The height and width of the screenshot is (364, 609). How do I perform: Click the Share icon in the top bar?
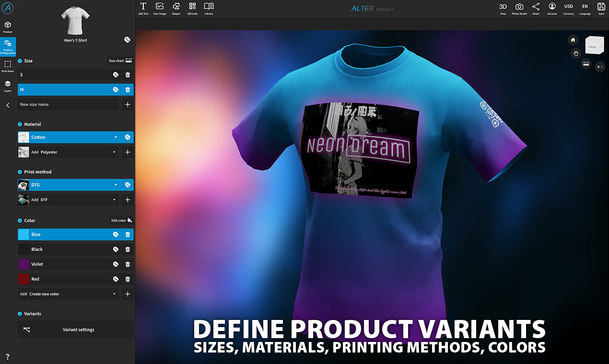click(536, 8)
